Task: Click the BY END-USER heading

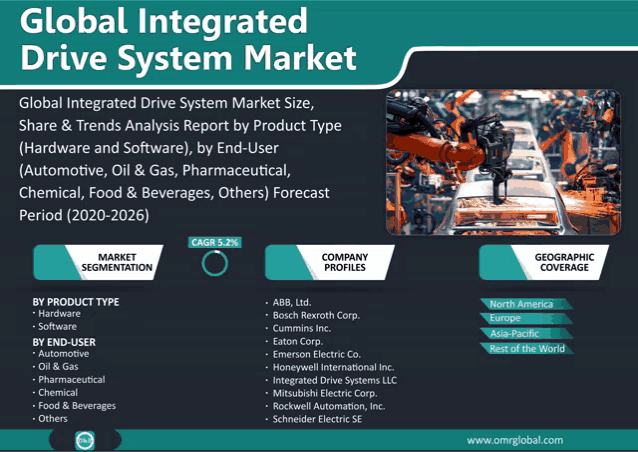Action: tap(64, 342)
